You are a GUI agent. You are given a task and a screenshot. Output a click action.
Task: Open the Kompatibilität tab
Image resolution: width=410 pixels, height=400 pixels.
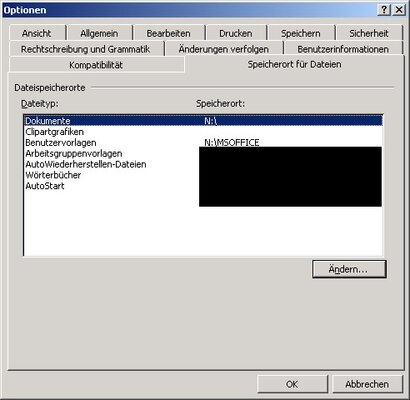point(96,65)
